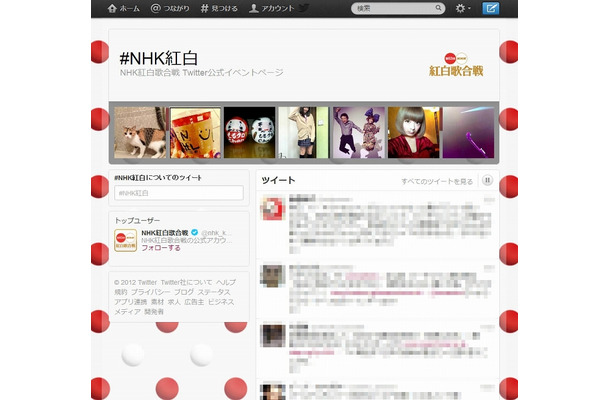Open the jumping couple photo thumbnail
610x400 pixels.
tap(359, 132)
